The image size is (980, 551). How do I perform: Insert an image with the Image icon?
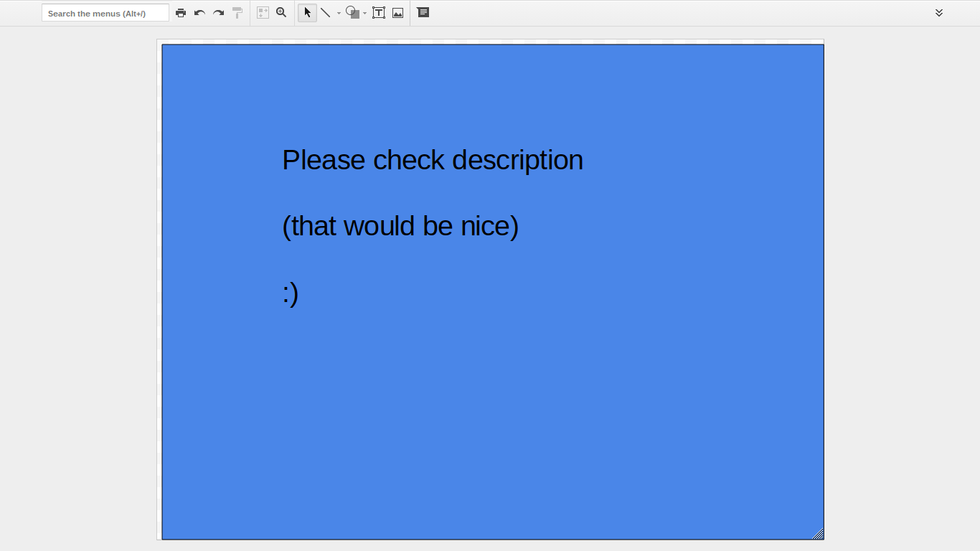[x=397, y=13]
